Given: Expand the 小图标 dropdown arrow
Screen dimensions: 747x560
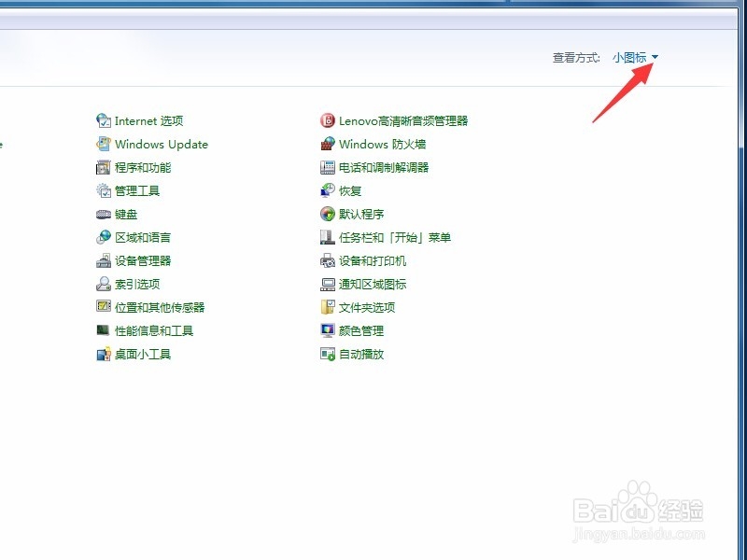Looking at the screenshot, I should pos(655,57).
